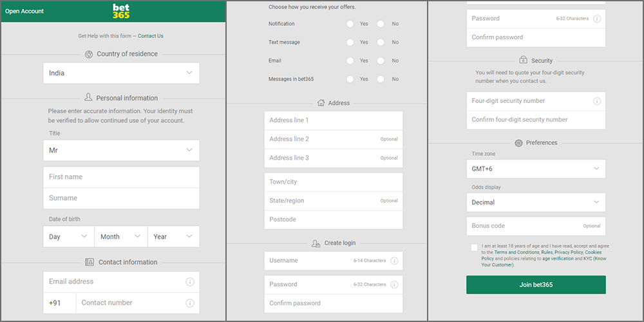Viewport: 644px width, 322px height.
Task: Click the Address line 3 optional field
Action: [334, 158]
